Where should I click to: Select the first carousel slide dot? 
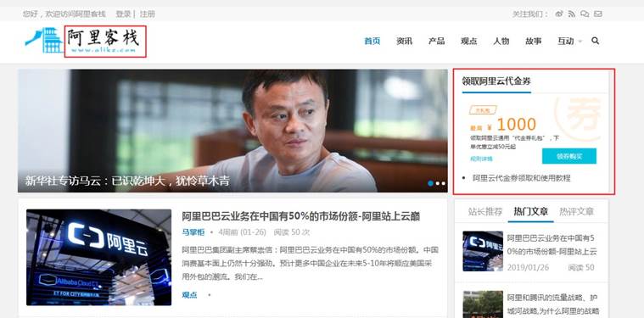430,183
